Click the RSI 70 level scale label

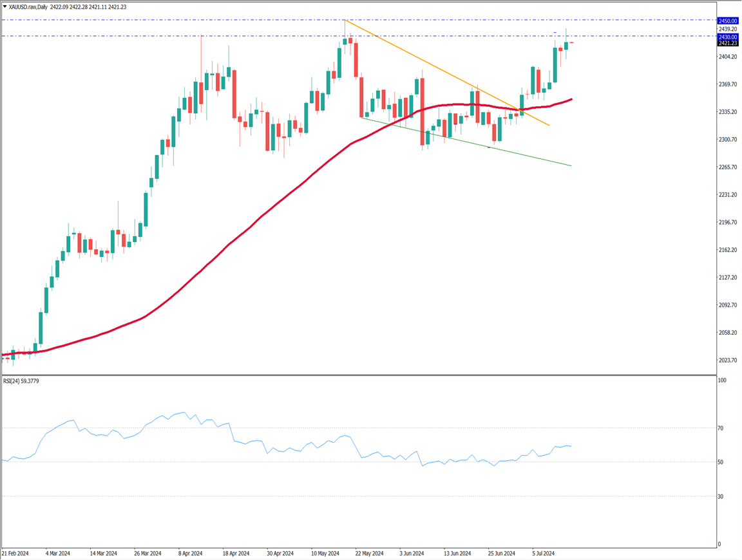[721, 428]
